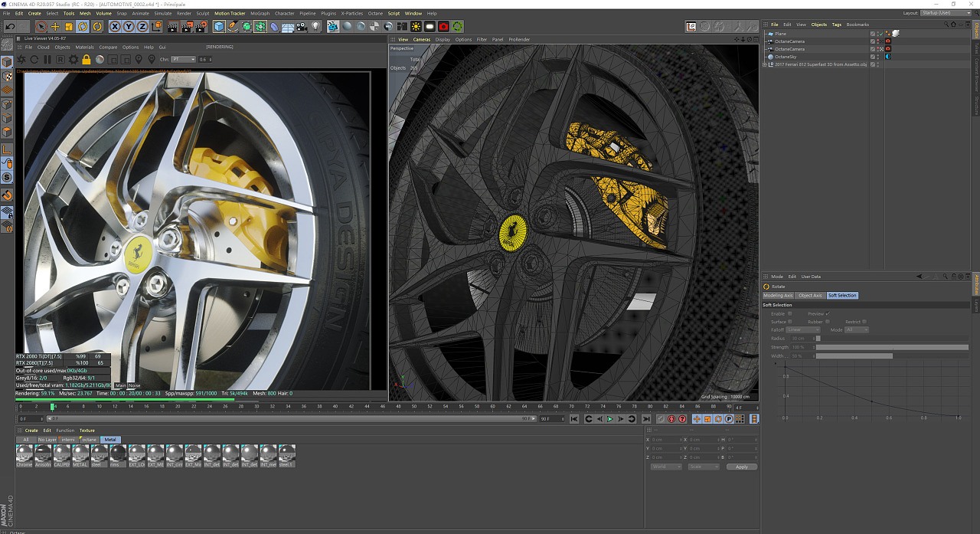980x534 pixels.
Task: Toggle the Surface checkbox
Action: [790, 322]
